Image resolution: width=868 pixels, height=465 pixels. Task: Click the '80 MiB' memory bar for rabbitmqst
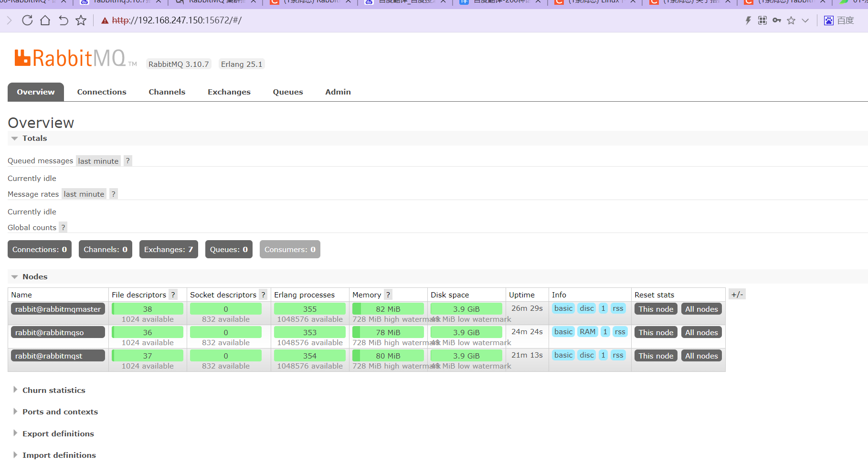(x=388, y=356)
